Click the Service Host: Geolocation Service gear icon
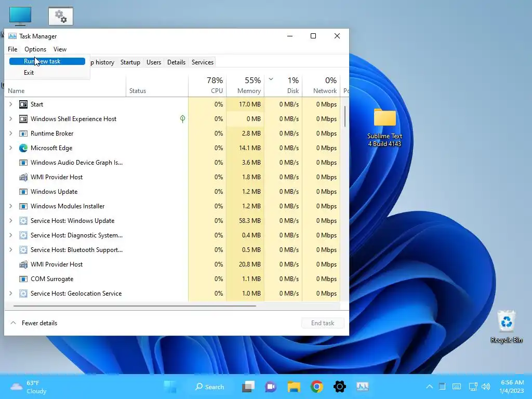Image resolution: width=532 pixels, height=399 pixels. click(23, 294)
